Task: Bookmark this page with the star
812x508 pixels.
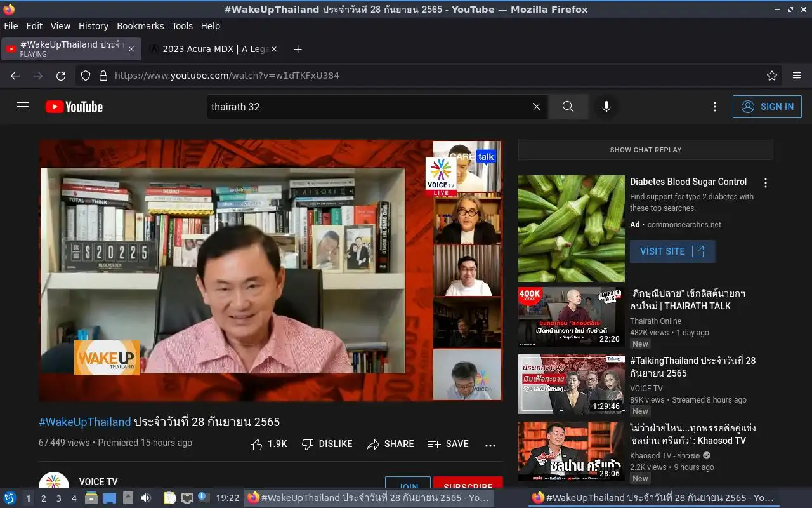Action: click(772, 76)
